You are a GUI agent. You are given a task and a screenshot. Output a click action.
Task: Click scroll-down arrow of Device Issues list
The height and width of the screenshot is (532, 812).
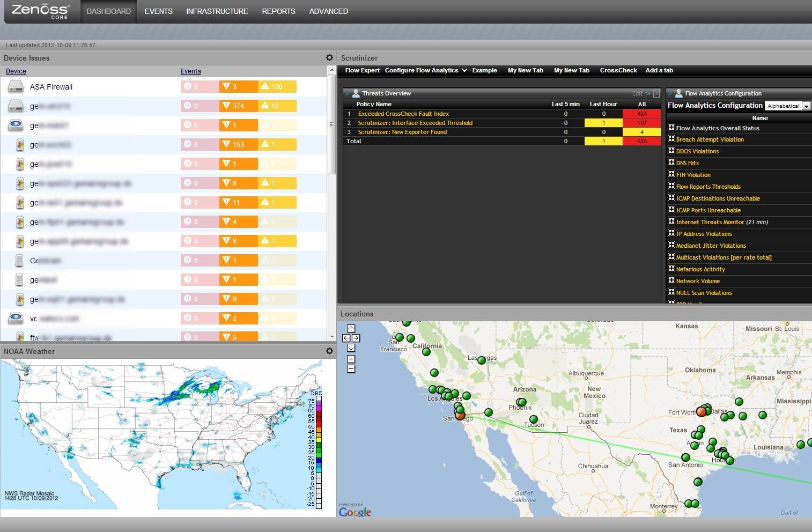pos(331,337)
